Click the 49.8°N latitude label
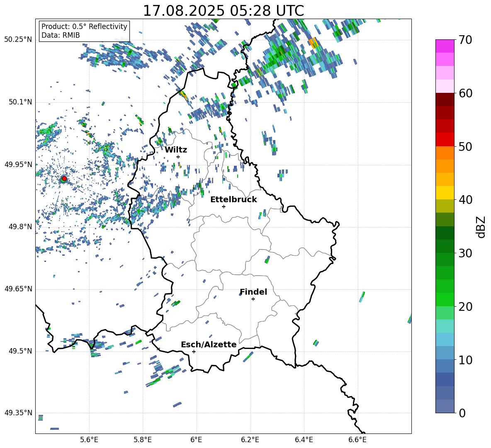 20,227
